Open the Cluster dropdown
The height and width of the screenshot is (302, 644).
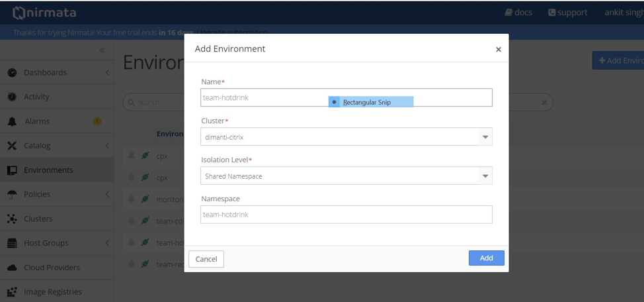[x=485, y=137]
